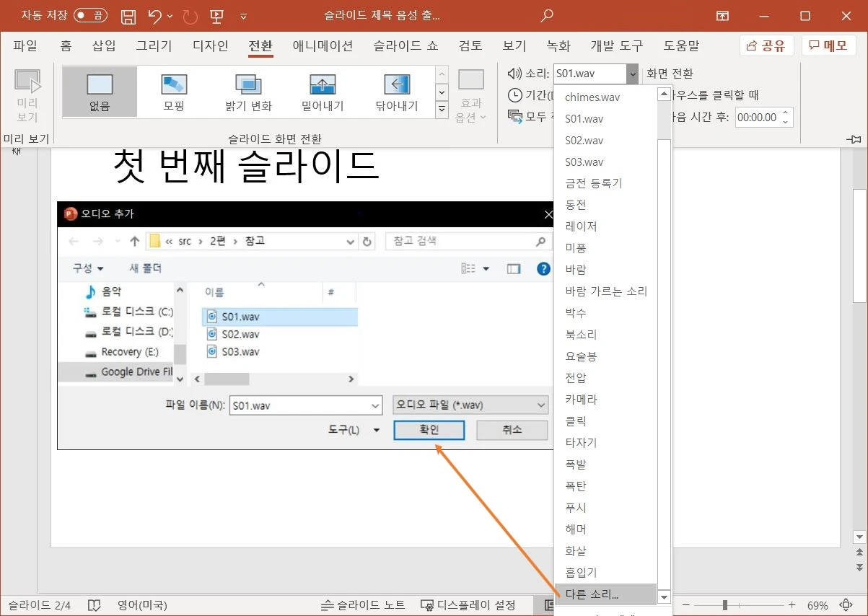Click fit slide to window icon
This screenshot has width=868, height=616.
pyautogui.click(x=846, y=605)
